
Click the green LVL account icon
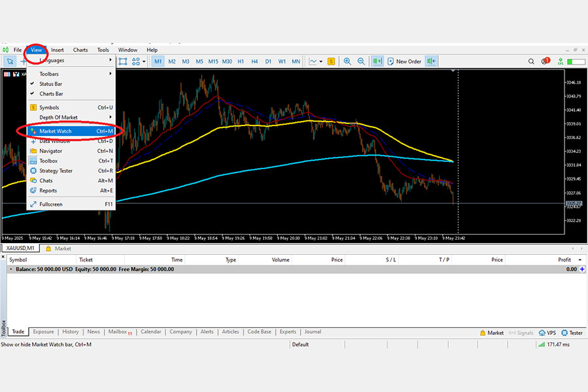[561, 61]
